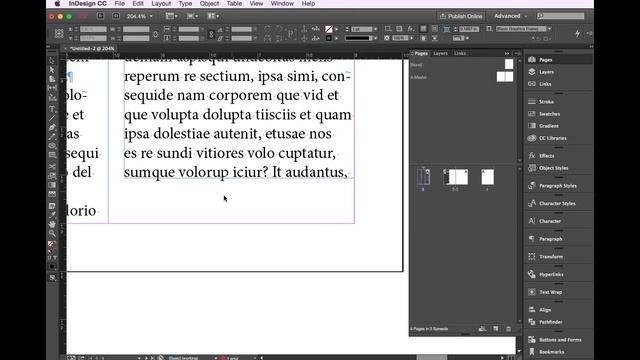Select the Free Transform tool
Viewport: 640px width, 360px height.
coord(52,176)
